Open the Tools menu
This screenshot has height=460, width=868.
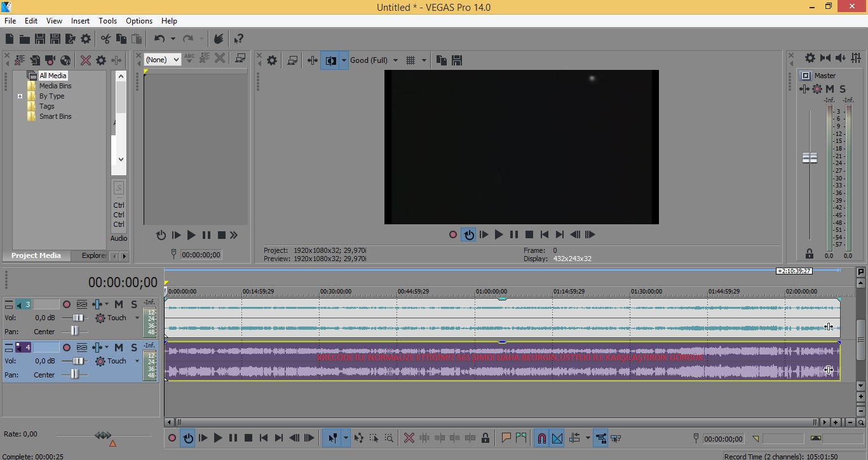[107, 21]
